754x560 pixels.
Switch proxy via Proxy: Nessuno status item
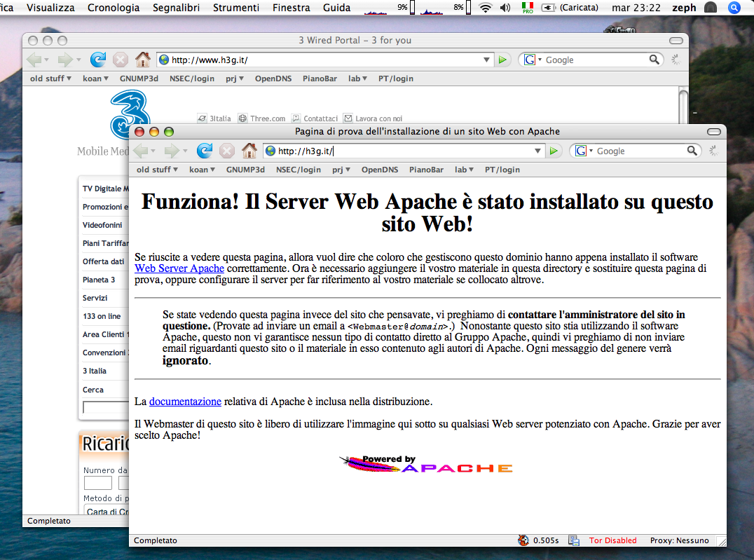(x=679, y=540)
